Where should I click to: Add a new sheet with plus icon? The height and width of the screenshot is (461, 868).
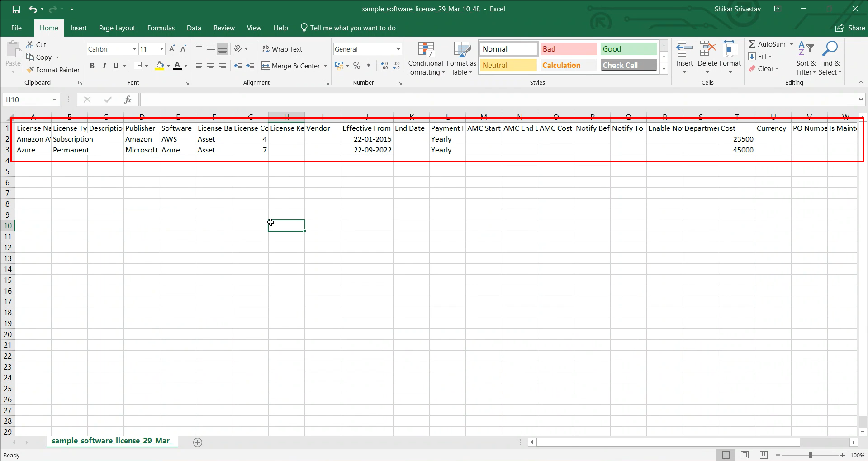click(198, 442)
